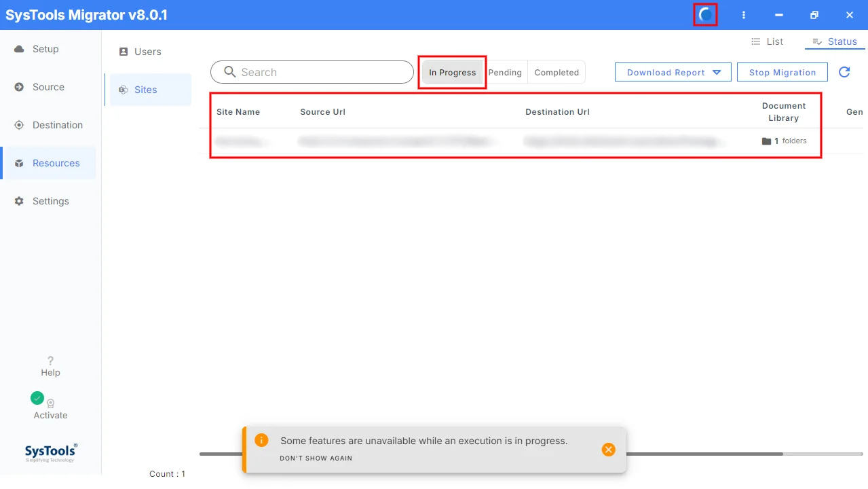Click the folder icon in Document Library cell
The image size is (868, 489).
click(x=766, y=141)
